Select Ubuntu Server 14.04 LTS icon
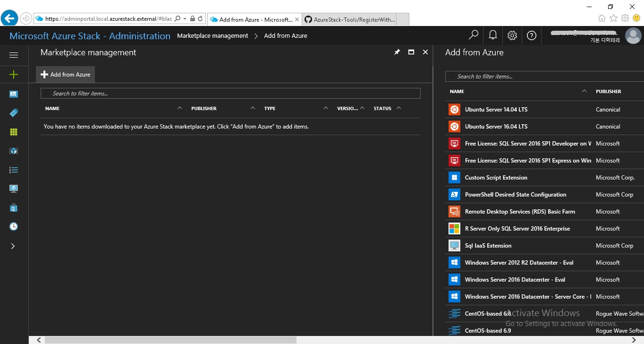644x344 pixels. (454, 109)
